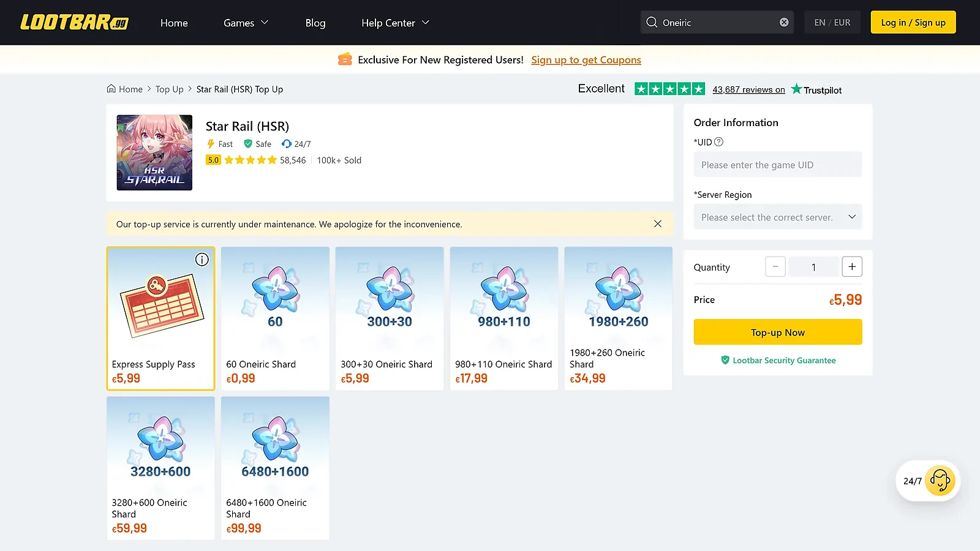Go to Home in the navigation bar

[174, 23]
